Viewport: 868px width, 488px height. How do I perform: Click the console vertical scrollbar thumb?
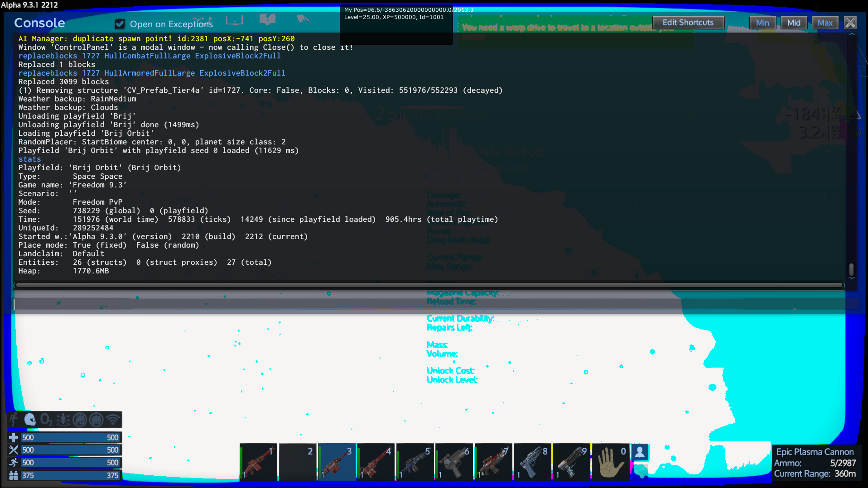(x=851, y=269)
